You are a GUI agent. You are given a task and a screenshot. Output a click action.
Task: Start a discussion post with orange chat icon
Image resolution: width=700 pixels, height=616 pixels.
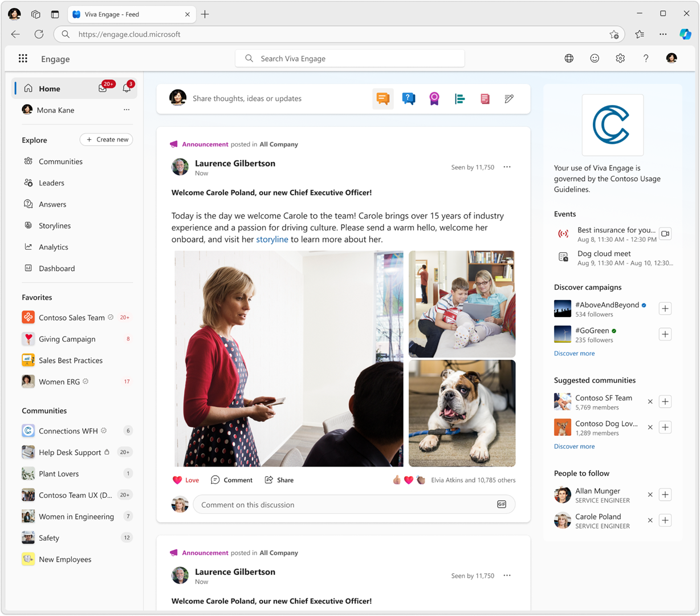pyautogui.click(x=383, y=99)
